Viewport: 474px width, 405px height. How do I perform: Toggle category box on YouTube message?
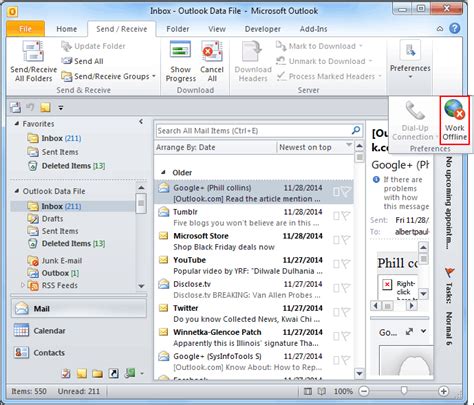point(336,264)
